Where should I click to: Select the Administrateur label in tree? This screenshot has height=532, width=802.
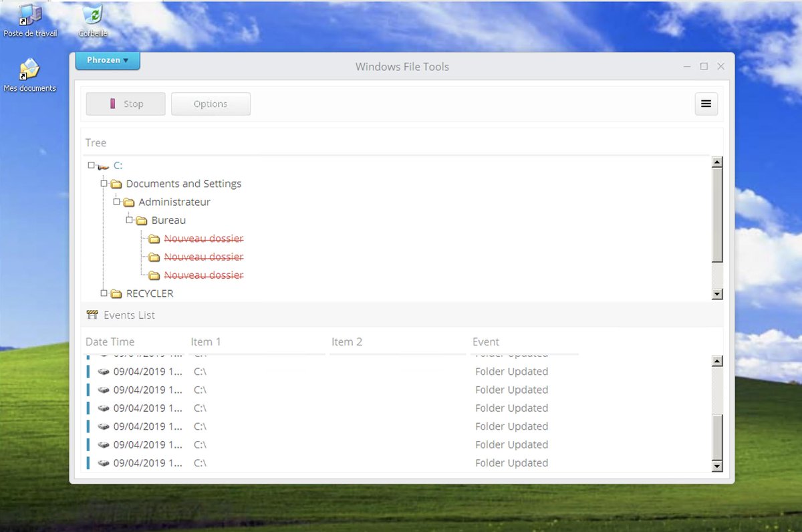[x=174, y=202]
